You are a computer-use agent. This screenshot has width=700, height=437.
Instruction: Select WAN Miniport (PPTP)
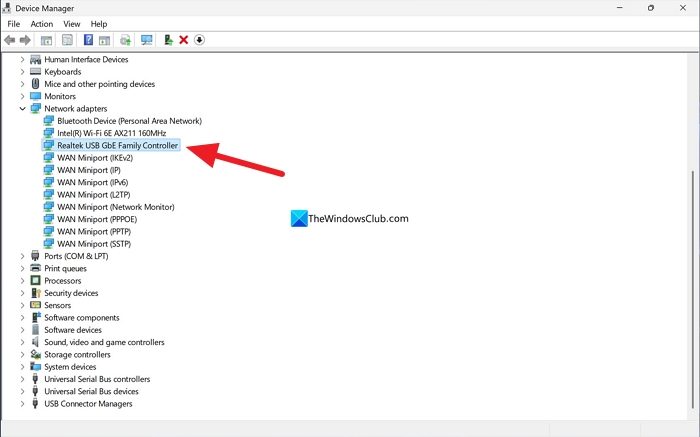(x=94, y=231)
